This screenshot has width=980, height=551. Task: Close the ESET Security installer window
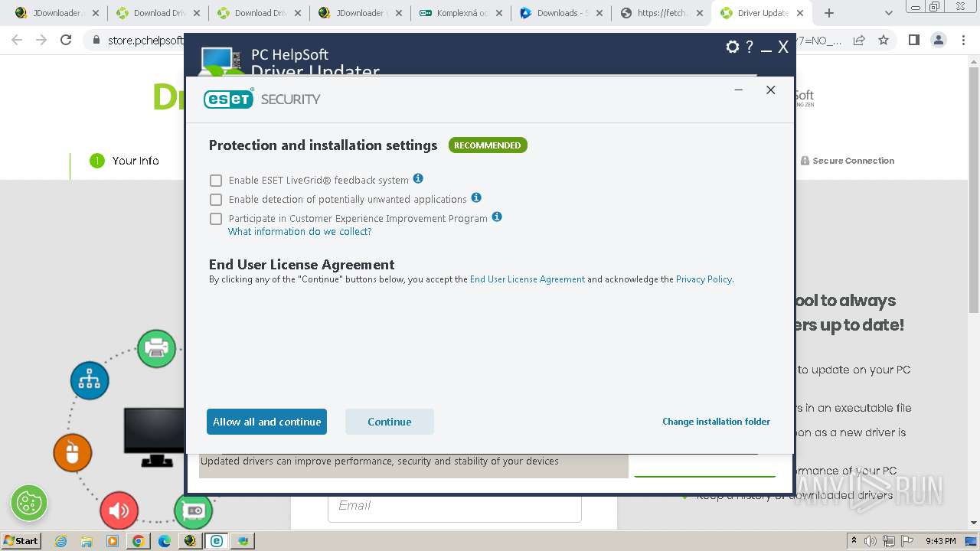771,90
